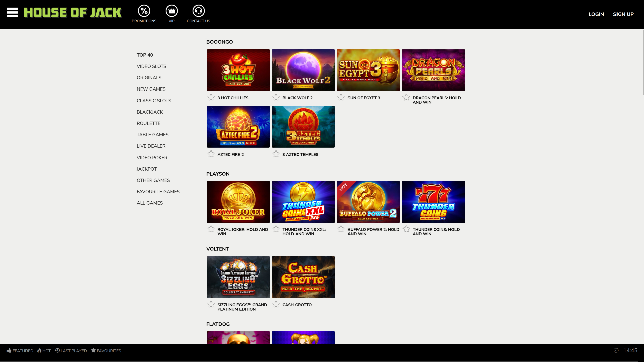Open Last Played history icon
This screenshot has height=362, width=644.
coord(57,350)
